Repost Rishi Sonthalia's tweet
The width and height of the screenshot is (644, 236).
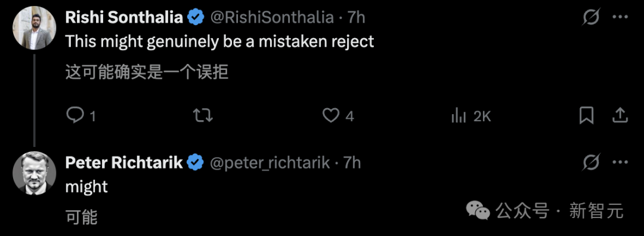point(203,116)
